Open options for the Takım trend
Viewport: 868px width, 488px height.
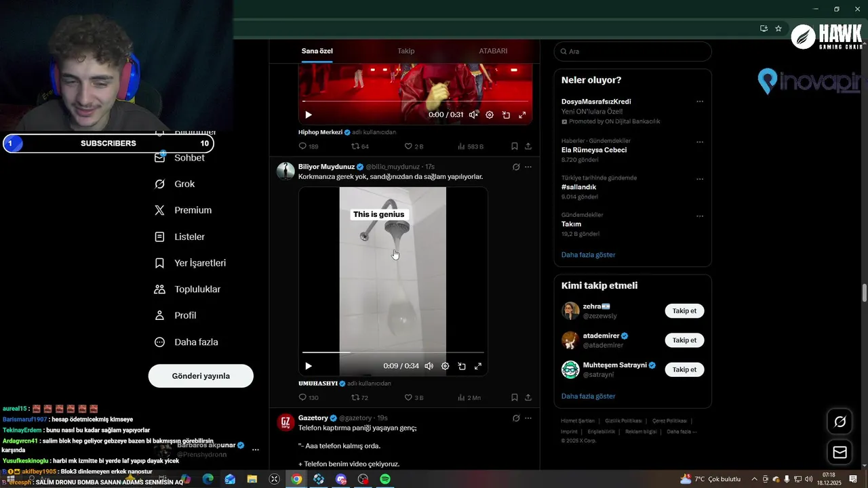click(x=700, y=216)
